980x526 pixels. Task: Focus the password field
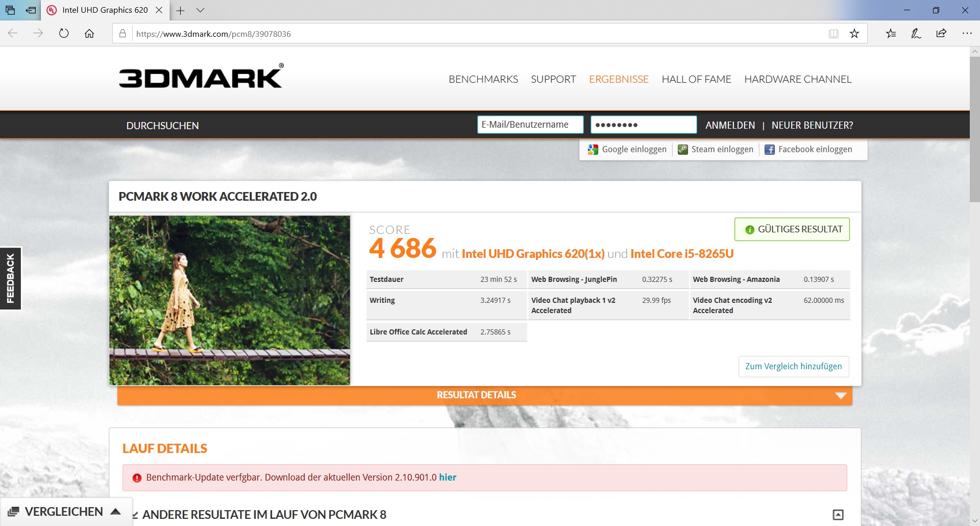point(644,125)
